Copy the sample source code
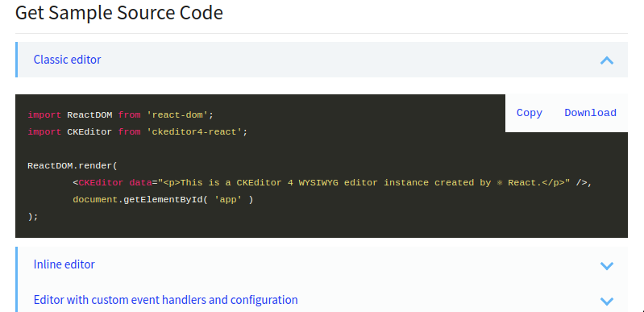 tap(529, 113)
